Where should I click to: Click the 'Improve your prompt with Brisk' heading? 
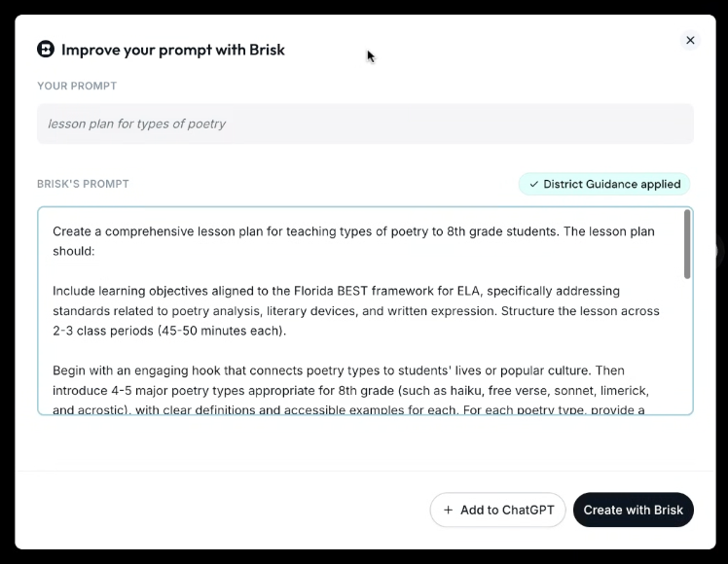172,50
